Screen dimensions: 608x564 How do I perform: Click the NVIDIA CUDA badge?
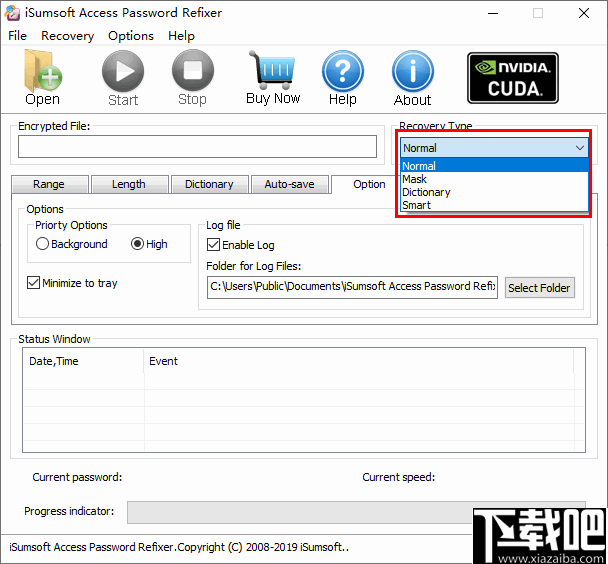tap(513, 78)
